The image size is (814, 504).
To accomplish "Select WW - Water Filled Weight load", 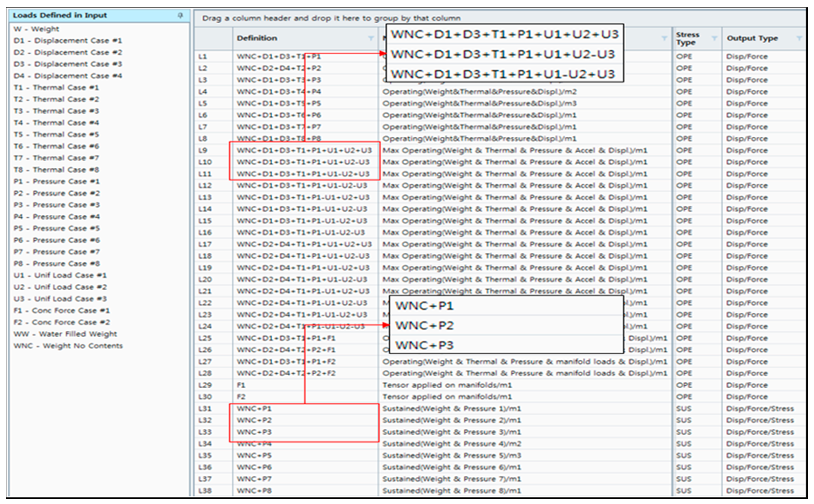I will [65, 334].
